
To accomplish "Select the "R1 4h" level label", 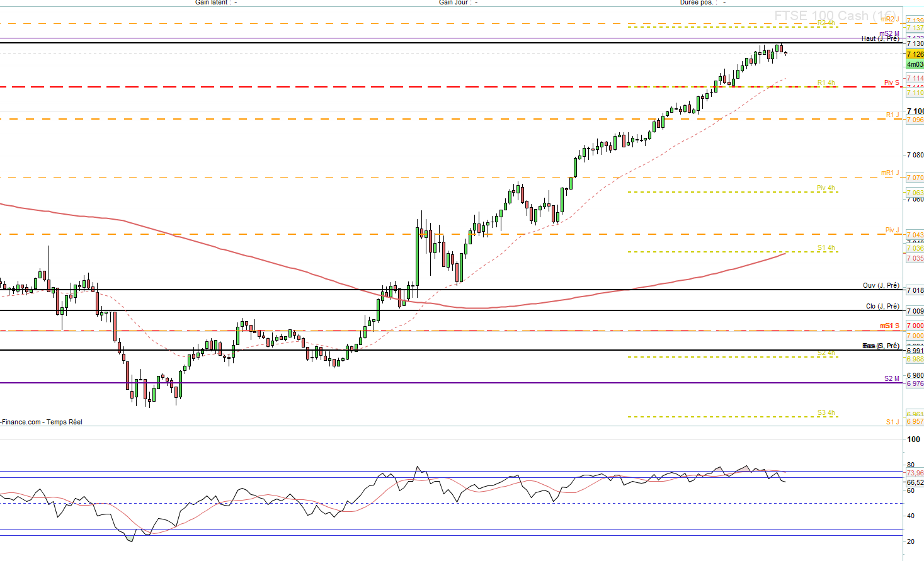I will coord(826,83).
